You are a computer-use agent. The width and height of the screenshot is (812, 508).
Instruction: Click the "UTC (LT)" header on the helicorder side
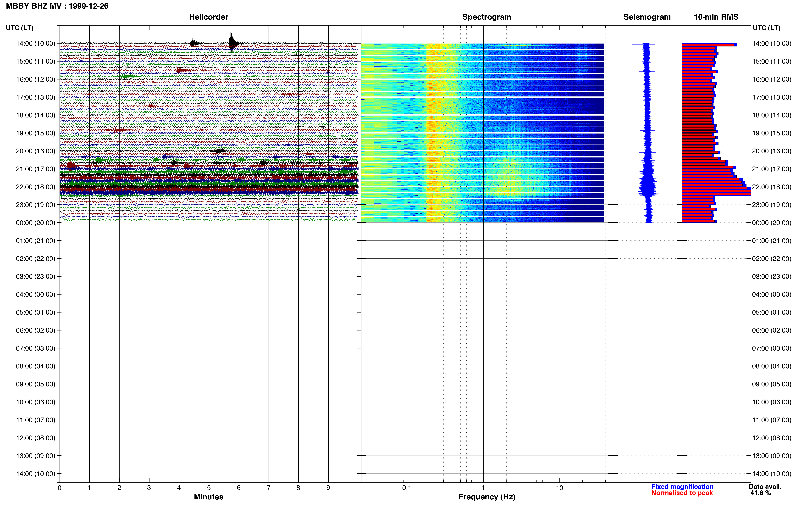[19, 28]
